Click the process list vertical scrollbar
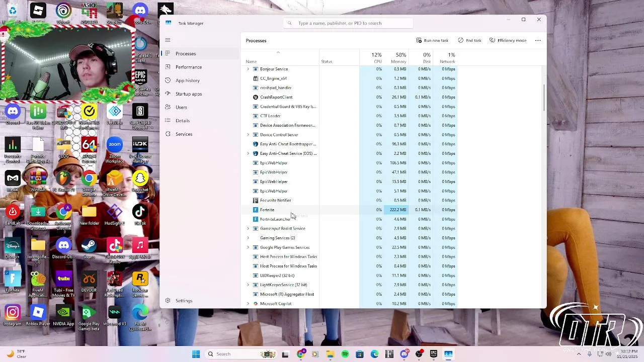Viewport: 644px width, 362px height. tap(544, 99)
